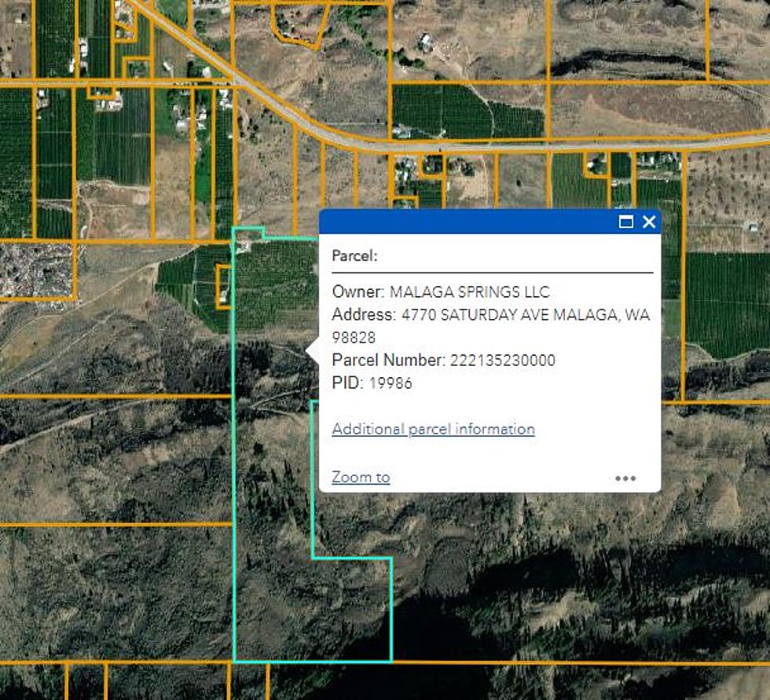The height and width of the screenshot is (700, 770).
Task: Click the Zoom to link
Action: pyautogui.click(x=361, y=477)
